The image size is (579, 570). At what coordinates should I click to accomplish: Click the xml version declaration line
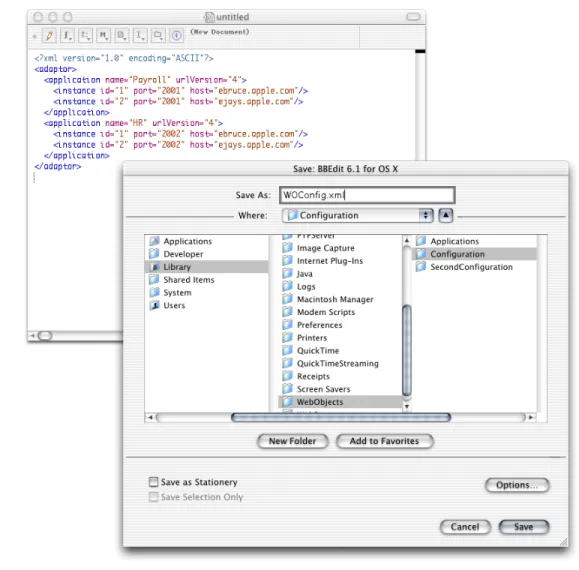(124, 58)
